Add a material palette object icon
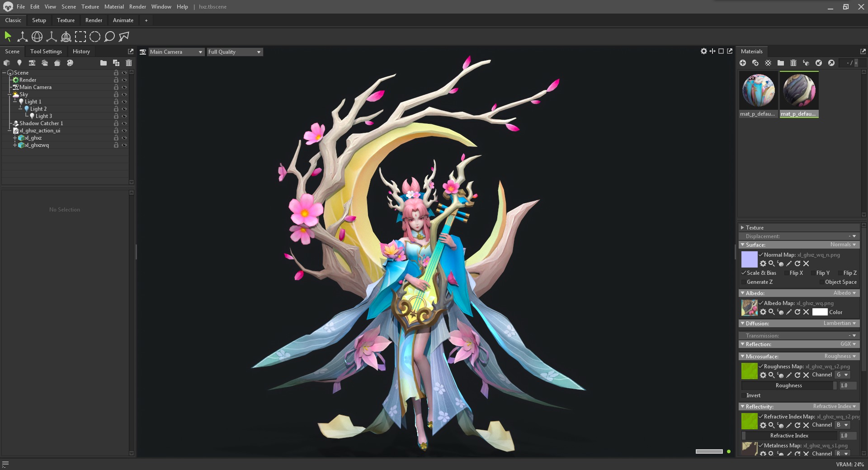Viewport: 868px width, 470px height. [x=70, y=63]
